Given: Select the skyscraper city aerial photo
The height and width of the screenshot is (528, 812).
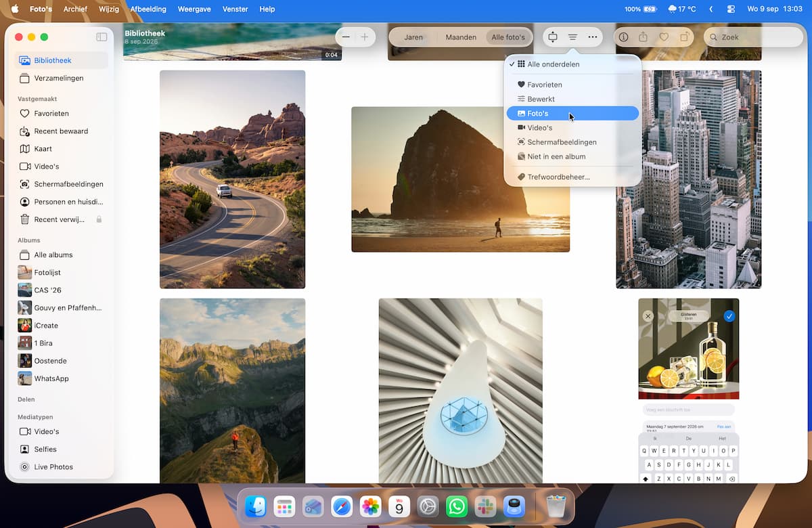Looking at the screenshot, I should pyautogui.click(x=688, y=179).
